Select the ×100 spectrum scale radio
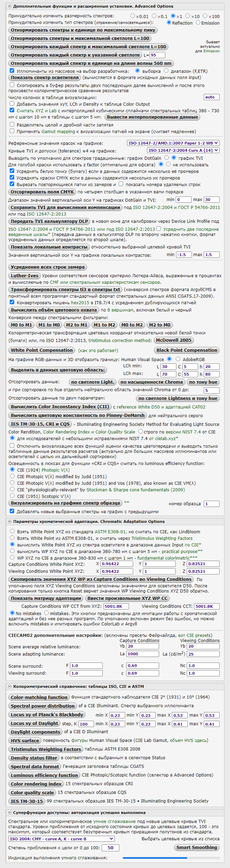 [205, 16]
